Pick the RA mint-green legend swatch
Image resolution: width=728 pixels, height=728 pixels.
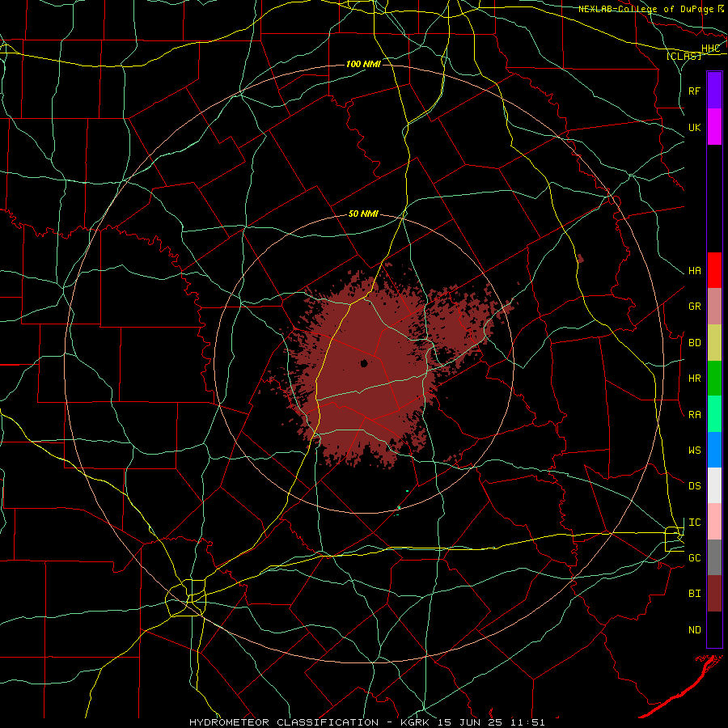pos(714,414)
